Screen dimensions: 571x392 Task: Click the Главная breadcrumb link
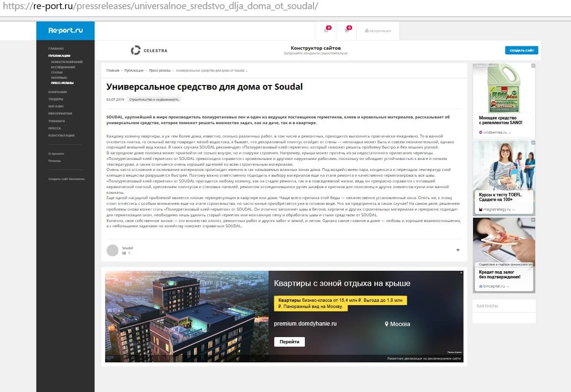[x=112, y=71]
